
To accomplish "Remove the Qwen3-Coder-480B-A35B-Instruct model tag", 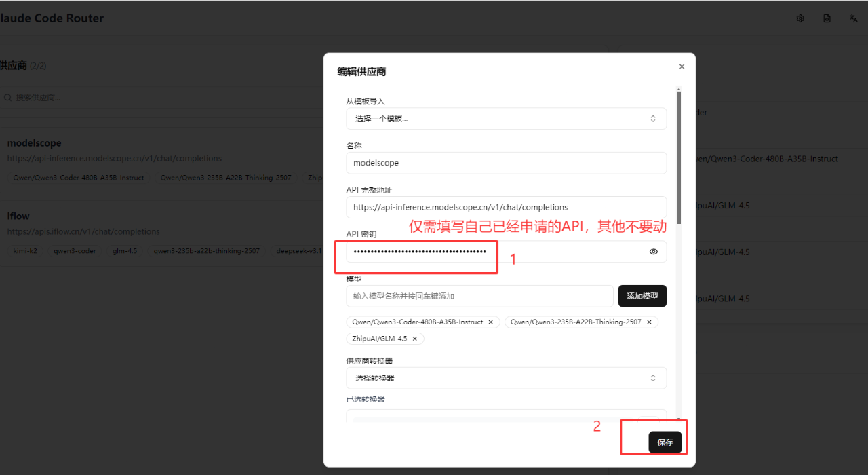I will [x=491, y=322].
